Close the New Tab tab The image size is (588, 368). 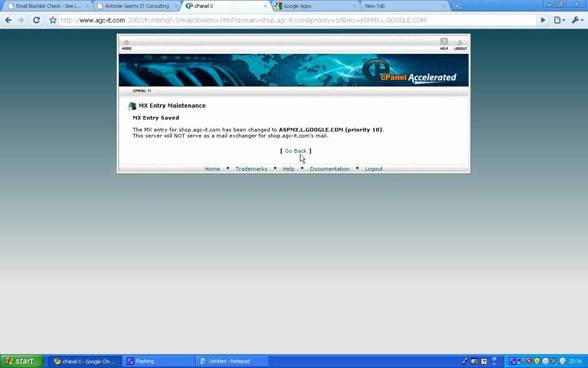[x=443, y=6]
